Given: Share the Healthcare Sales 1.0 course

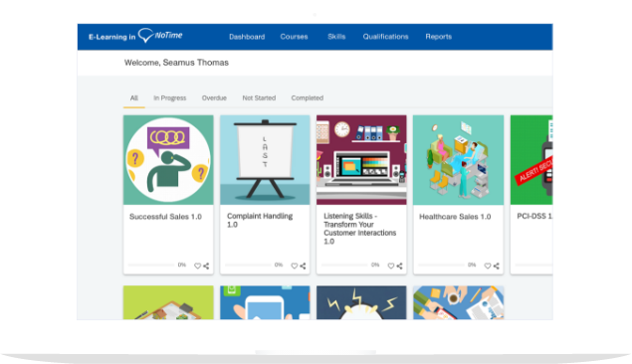Looking at the screenshot, I should pyautogui.click(x=497, y=266).
